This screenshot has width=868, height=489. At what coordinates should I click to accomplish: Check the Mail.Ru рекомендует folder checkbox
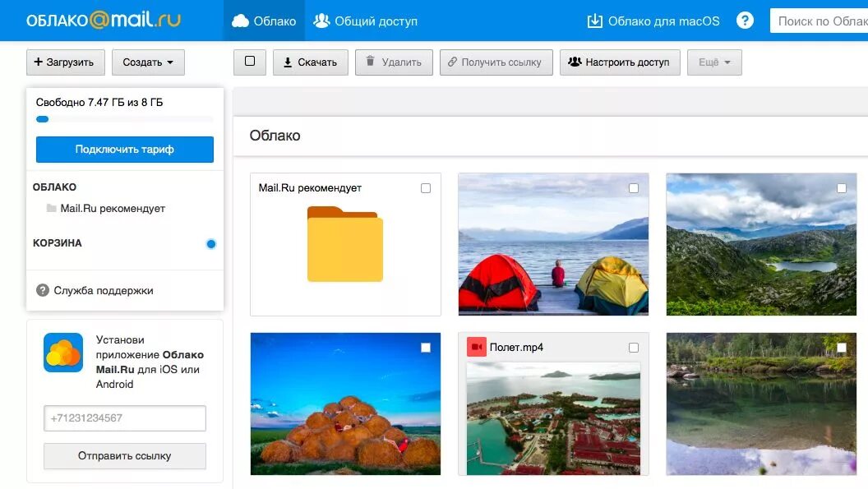pyautogui.click(x=425, y=188)
